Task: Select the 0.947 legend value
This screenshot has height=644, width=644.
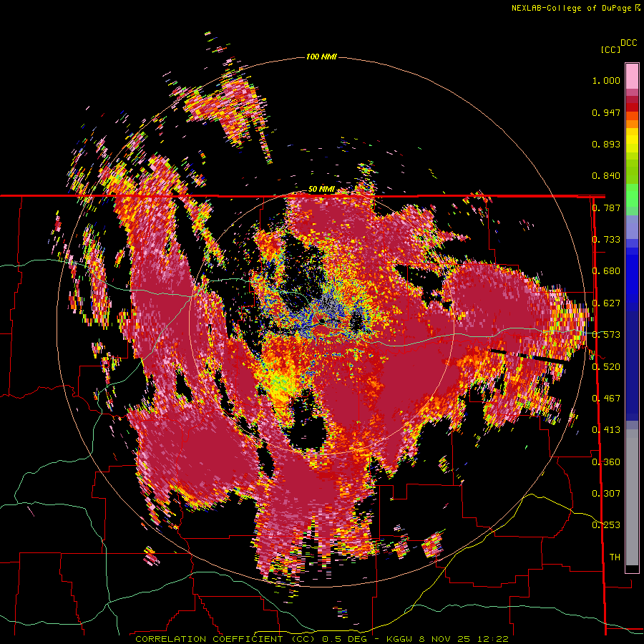Action: 606,112
